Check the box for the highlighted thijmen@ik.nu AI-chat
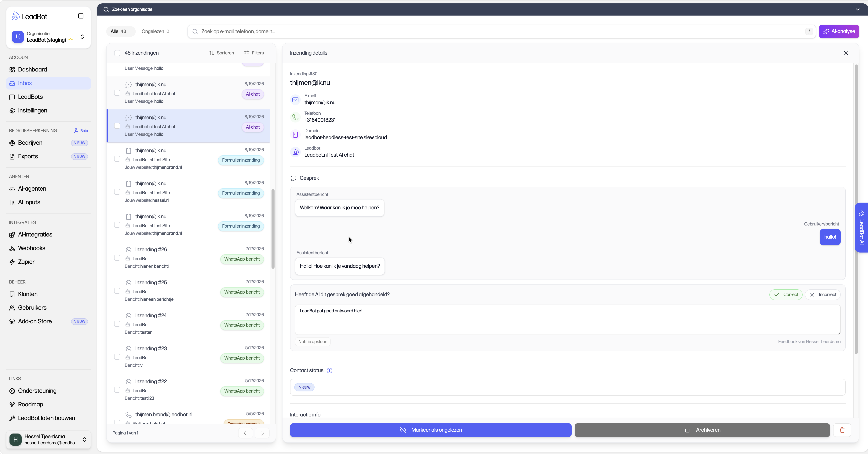This screenshot has height=454, width=868. (x=117, y=126)
